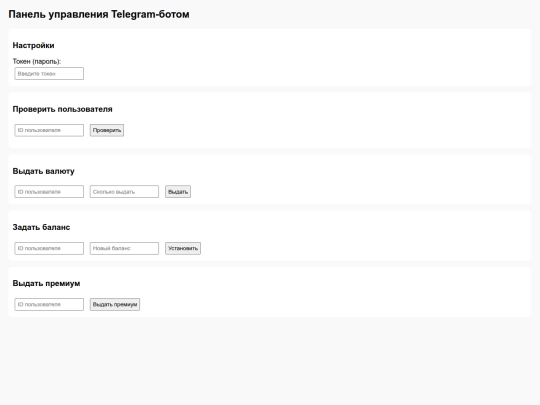This screenshot has height=405, width=540.
Task: Click the Выдать премиум section heading
Action: tap(46, 283)
